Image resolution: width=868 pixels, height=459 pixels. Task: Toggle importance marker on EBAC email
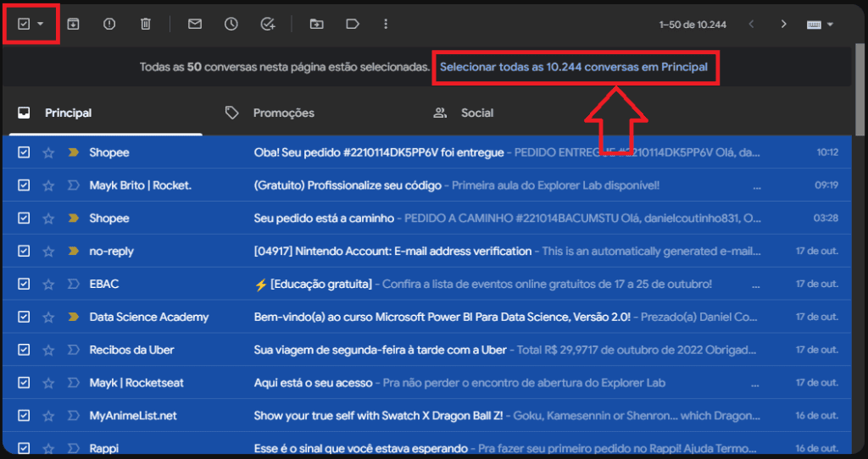coord(73,285)
